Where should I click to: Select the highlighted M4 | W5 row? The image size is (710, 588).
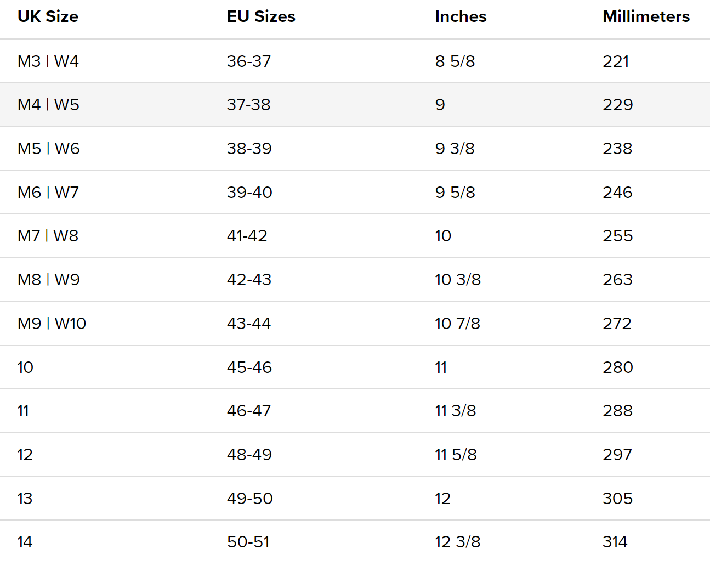coord(355,105)
